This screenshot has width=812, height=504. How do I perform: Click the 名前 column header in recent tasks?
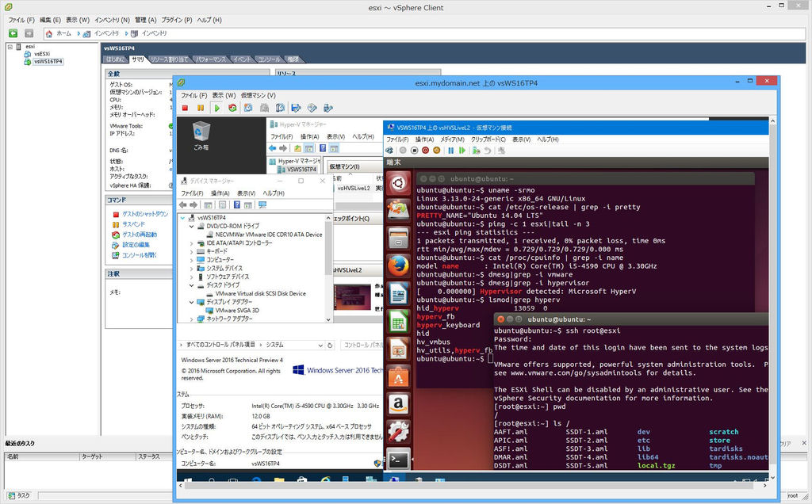coord(41,456)
